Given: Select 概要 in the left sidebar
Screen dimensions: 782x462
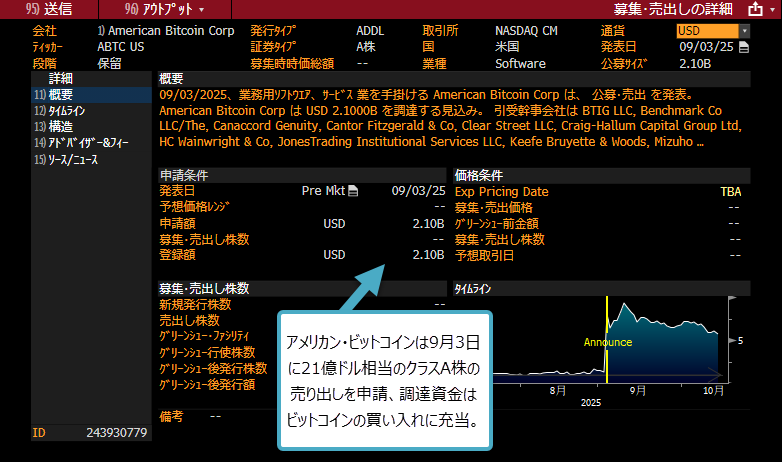Looking at the screenshot, I should (60, 94).
